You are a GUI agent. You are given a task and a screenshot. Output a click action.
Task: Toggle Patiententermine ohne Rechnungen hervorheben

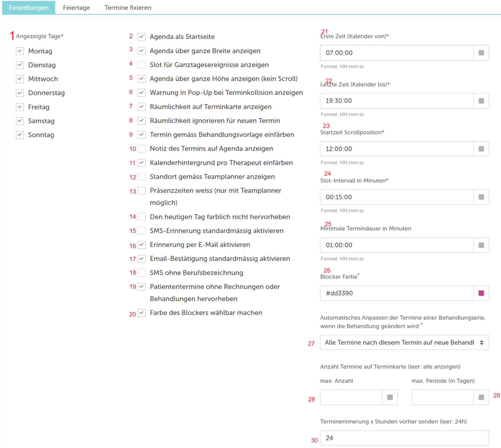pyautogui.click(x=142, y=287)
